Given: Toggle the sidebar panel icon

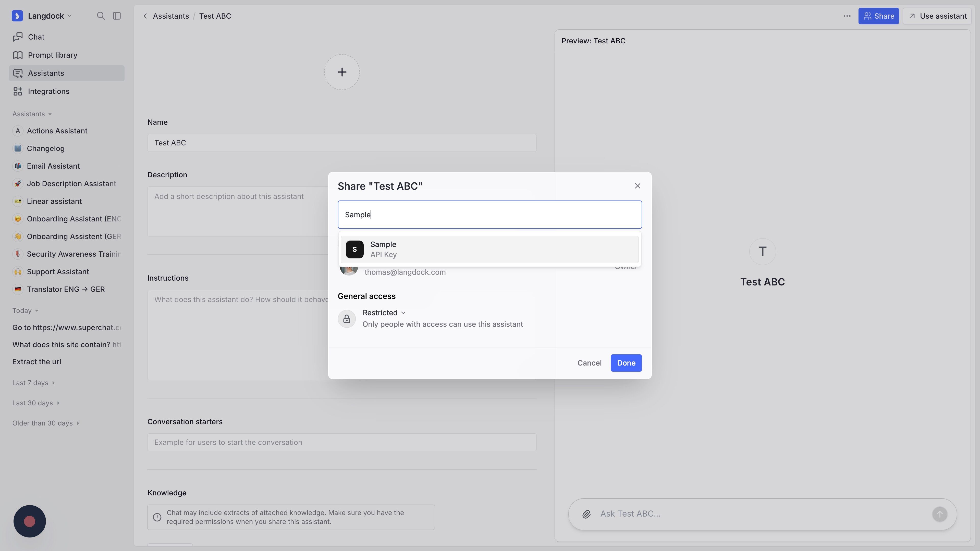Looking at the screenshot, I should tap(117, 16).
